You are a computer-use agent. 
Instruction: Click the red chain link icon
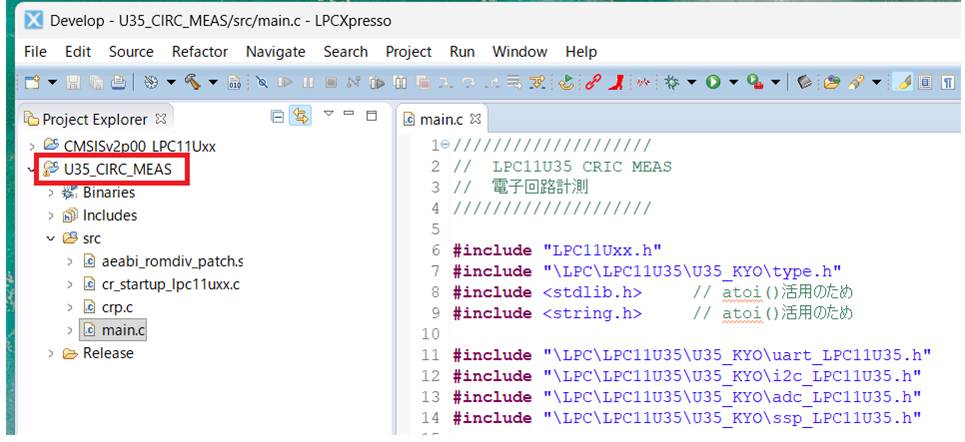click(x=592, y=83)
